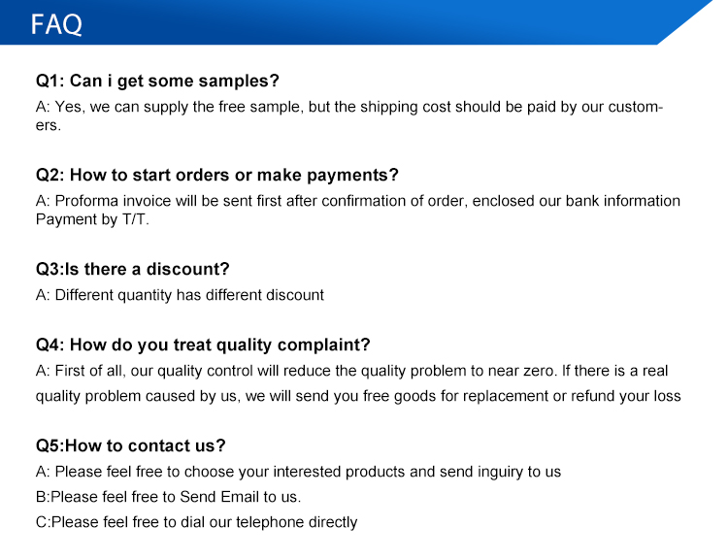Click the "Payment by T/T." line

pyautogui.click(x=93, y=219)
